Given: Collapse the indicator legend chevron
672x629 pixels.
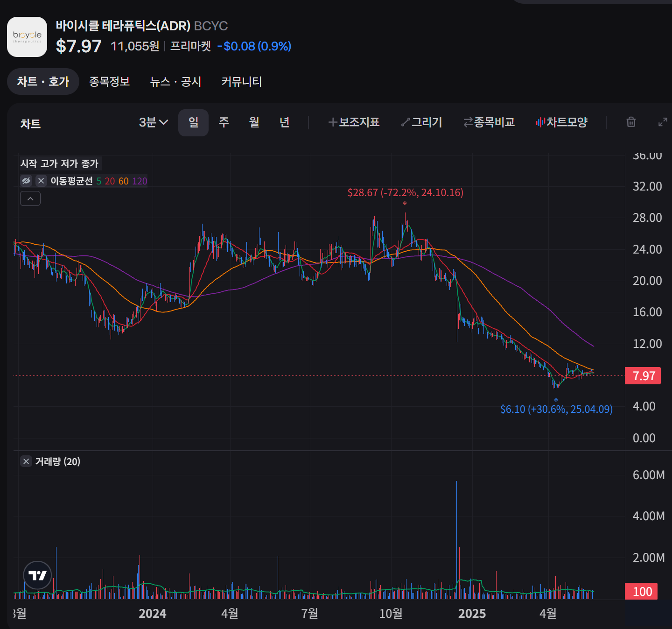Looking at the screenshot, I should pyautogui.click(x=30, y=199).
